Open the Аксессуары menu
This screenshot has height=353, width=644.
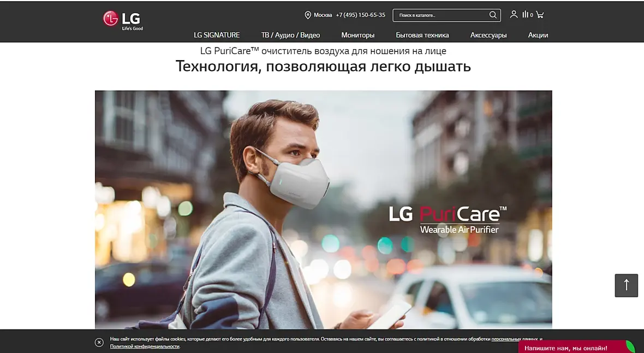(488, 35)
